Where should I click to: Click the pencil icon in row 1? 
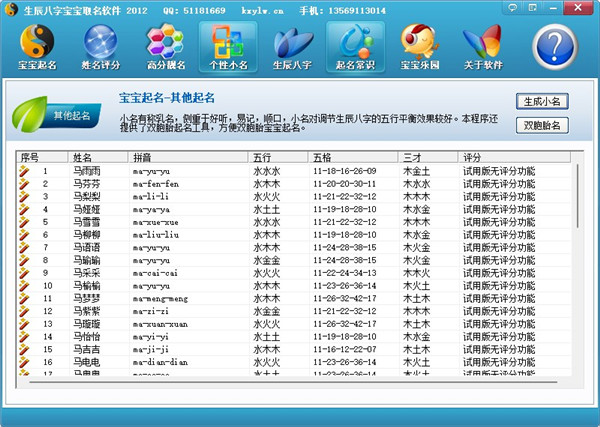click(24, 171)
